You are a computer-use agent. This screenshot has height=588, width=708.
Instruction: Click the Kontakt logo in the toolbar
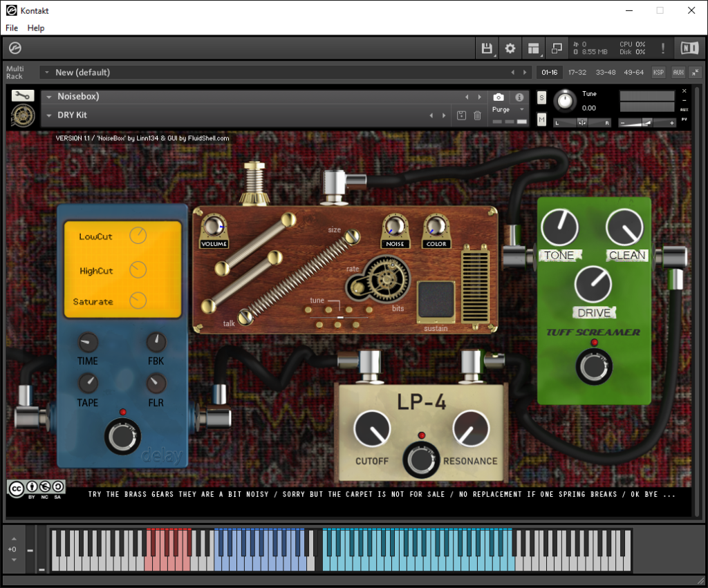click(15, 48)
